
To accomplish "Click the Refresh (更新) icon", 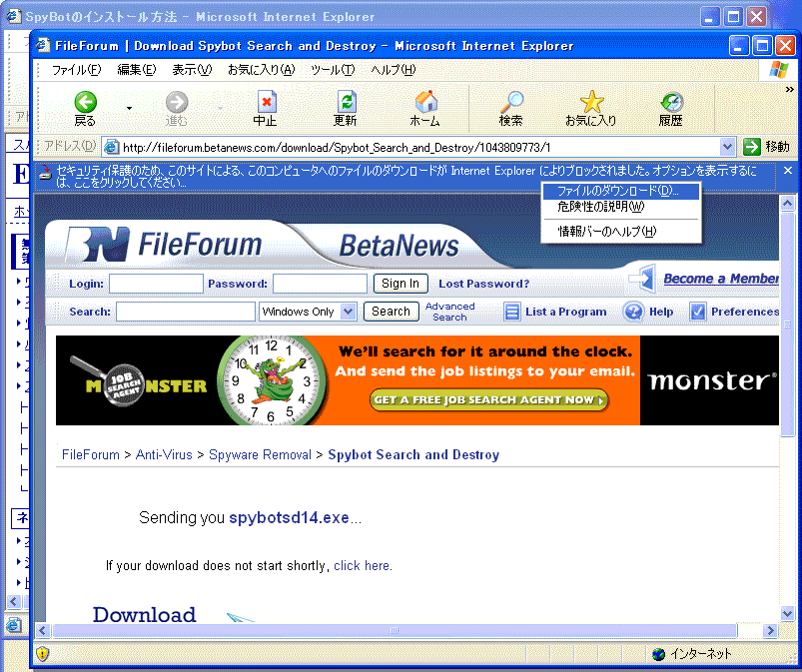I will click(347, 102).
